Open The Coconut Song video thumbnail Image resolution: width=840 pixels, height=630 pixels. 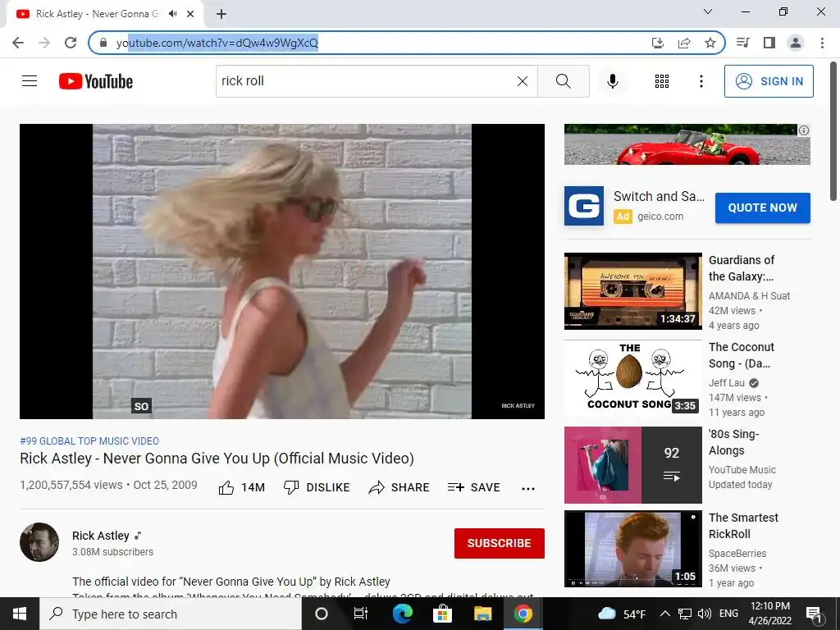[x=632, y=378]
